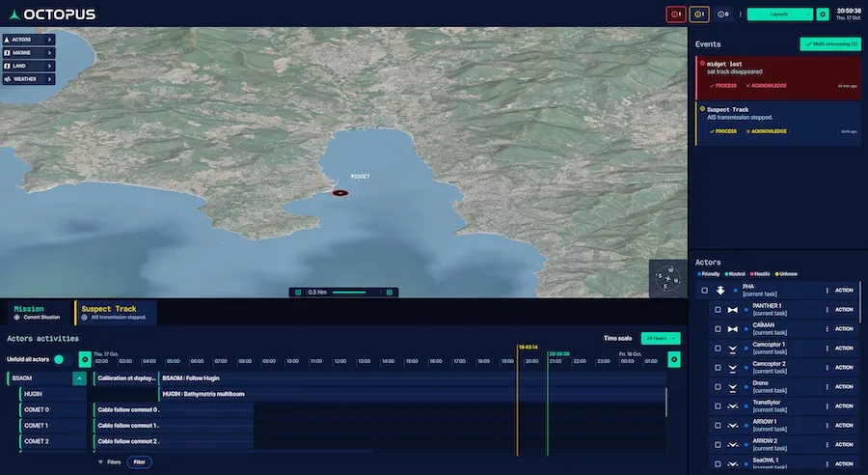Open the Layouts dropdown
868x475 pixels.
(779, 14)
